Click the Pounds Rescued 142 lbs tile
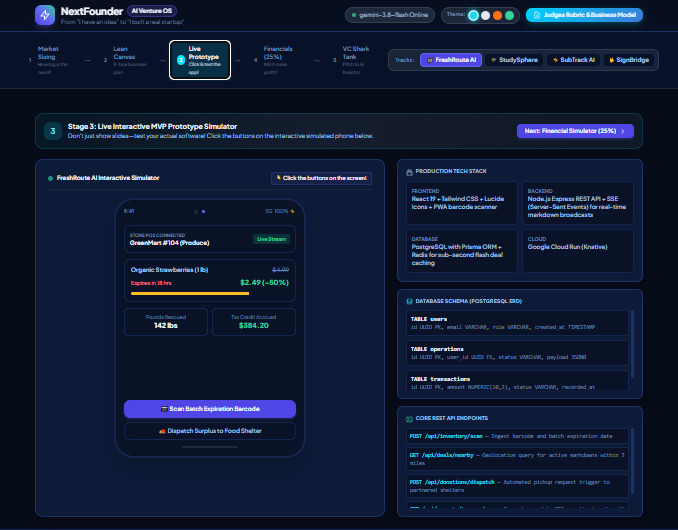 166,322
